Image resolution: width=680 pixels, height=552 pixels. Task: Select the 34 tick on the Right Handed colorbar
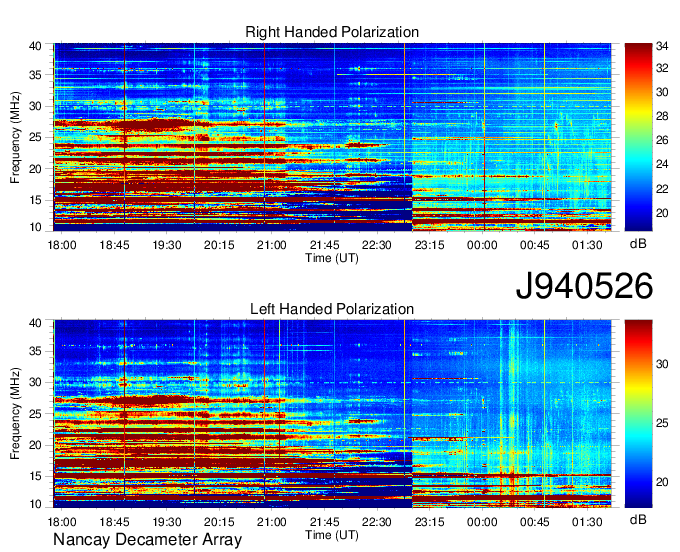click(x=662, y=46)
